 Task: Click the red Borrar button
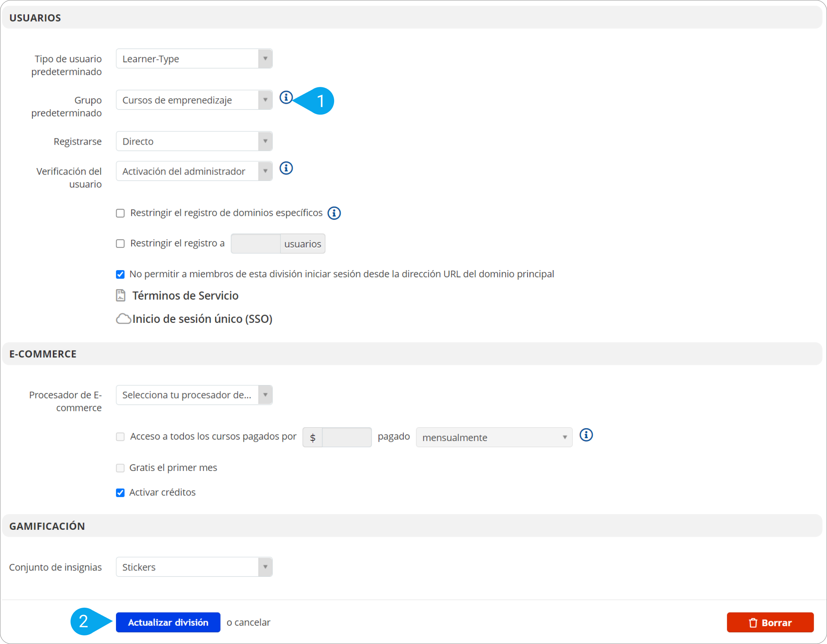(770, 622)
